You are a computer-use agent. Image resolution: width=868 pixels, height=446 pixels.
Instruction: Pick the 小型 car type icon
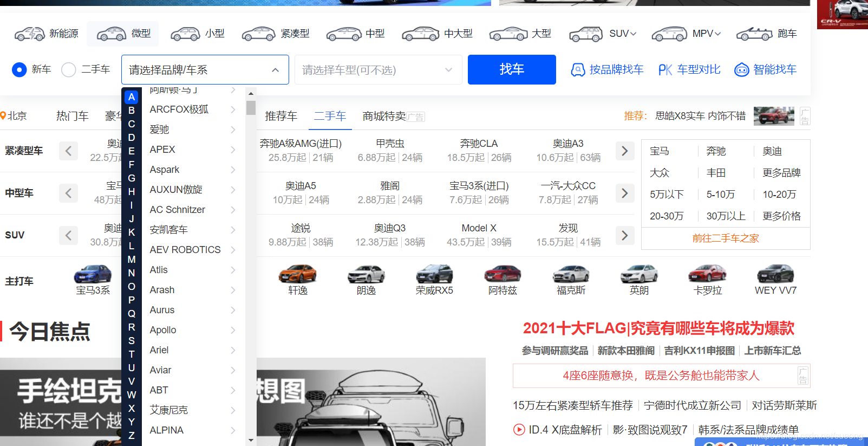point(185,34)
